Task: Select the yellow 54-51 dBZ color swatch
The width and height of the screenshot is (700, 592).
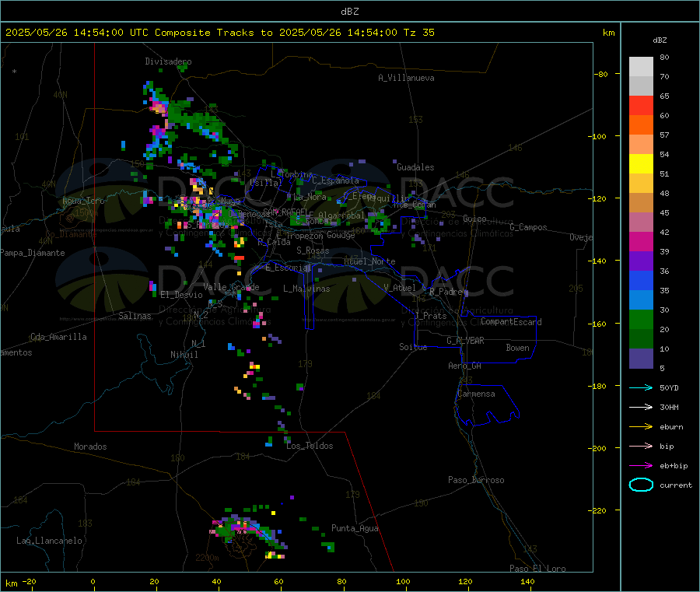Action: click(641, 164)
